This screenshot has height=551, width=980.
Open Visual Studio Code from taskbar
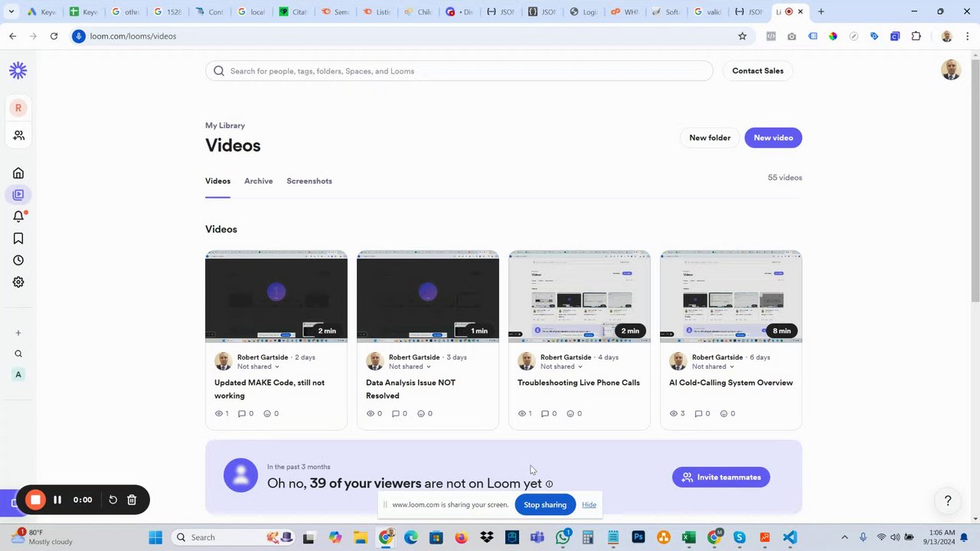(789, 537)
